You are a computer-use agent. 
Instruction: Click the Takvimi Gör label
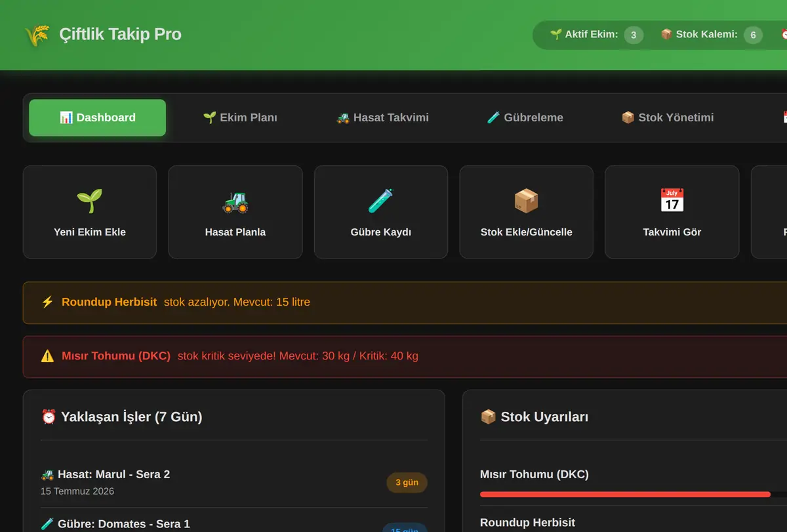672,232
